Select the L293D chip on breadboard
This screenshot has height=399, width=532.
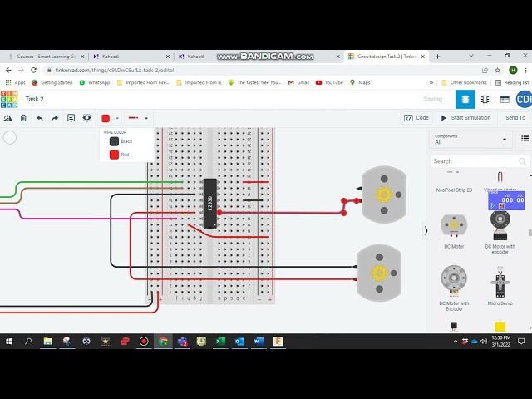[210, 203]
